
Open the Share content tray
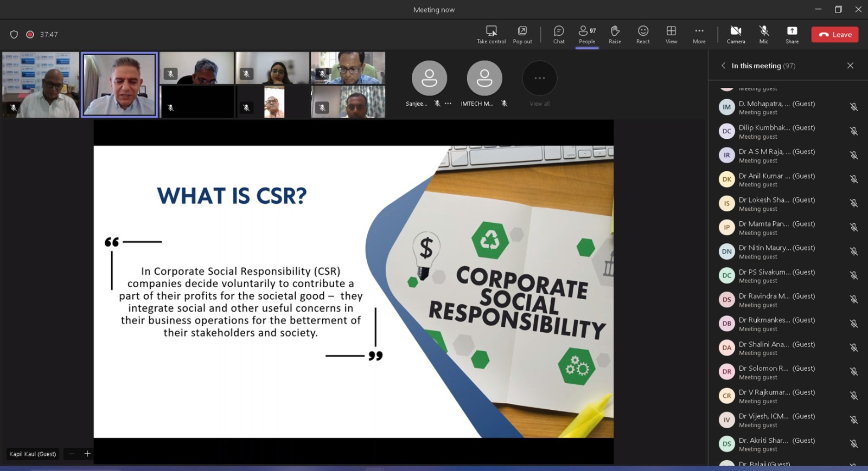coord(792,34)
